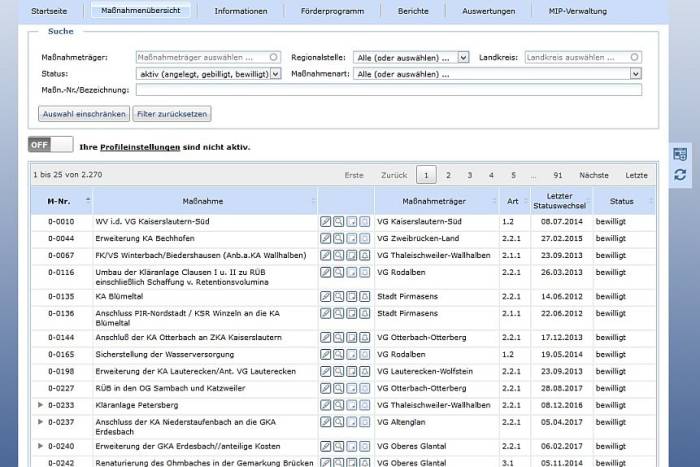Toggle the OFF profile settings switch
The image size is (700, 467).
[50, 145]
